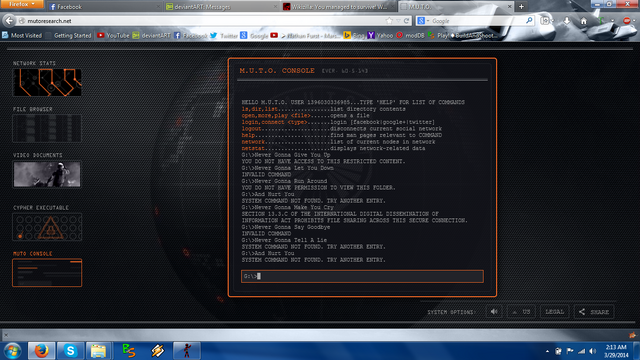The width and height of the screenshot is (640, 360).
Task: Click the 'logout' command text in console
Action: pyautogui.click(x=251, y=129)
